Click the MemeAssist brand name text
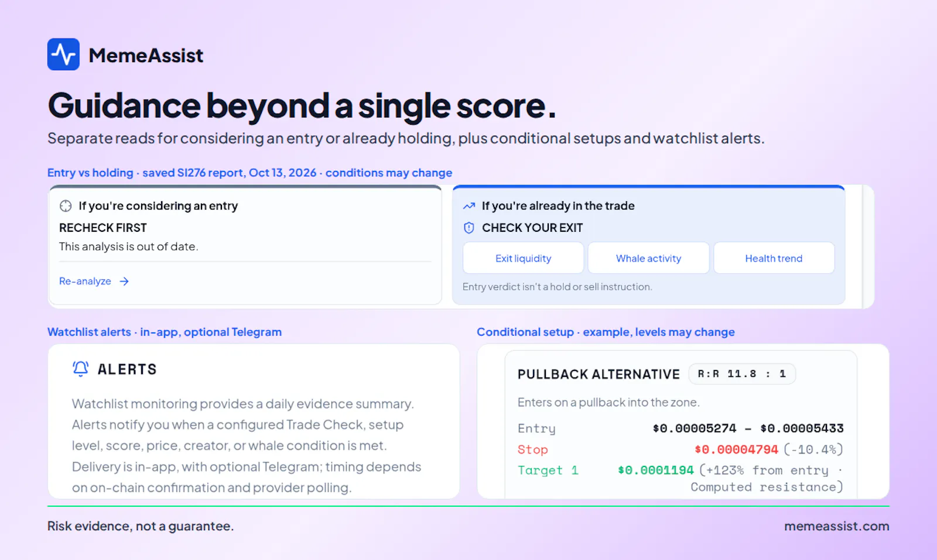 (146, 56)
